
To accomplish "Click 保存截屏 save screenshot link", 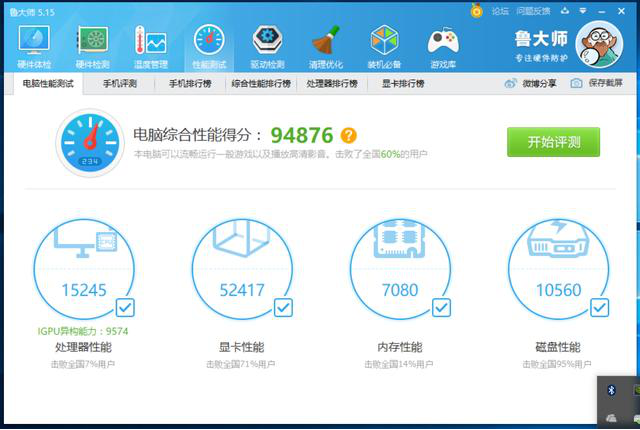I will [596, 84].
